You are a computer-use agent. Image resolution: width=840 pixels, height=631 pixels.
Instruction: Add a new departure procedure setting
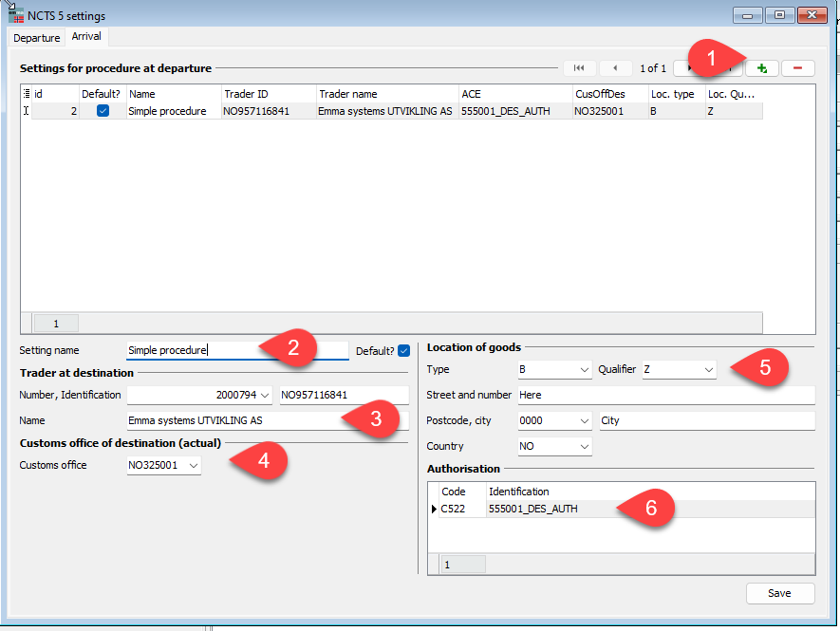[762, 67]
